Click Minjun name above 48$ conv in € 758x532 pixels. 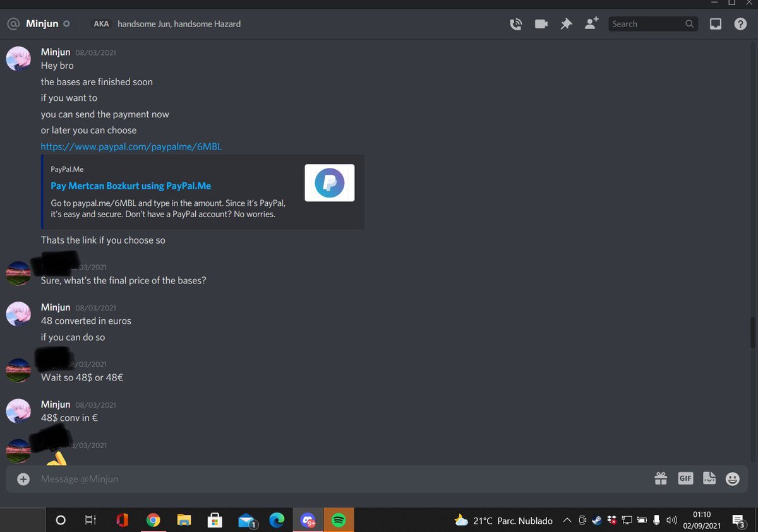[x=56, y=405]
